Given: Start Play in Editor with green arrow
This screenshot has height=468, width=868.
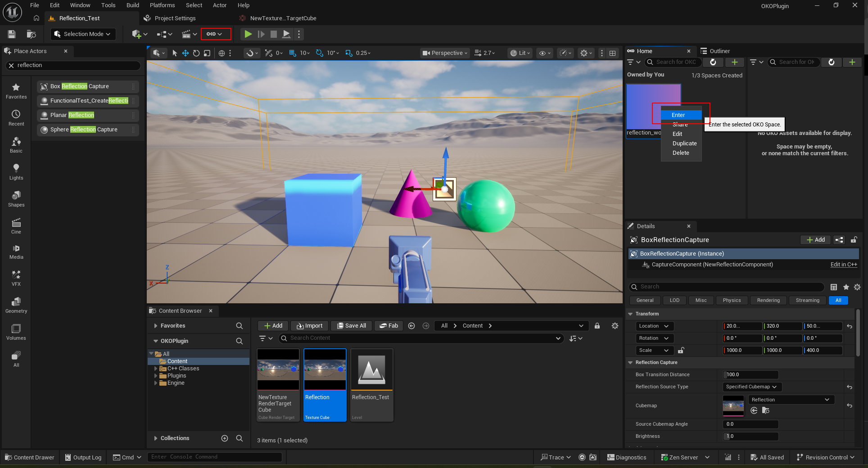Looking at the screenshot, I should (x=248, y=34).
